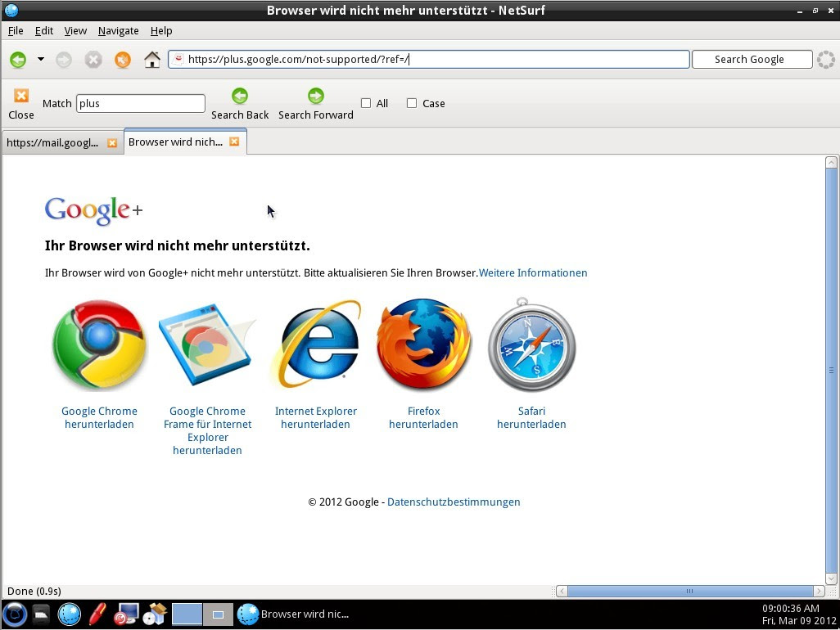Click the taskbar monitor settings icon
Viewport: 840px width, 630px height.
point(126,614)
